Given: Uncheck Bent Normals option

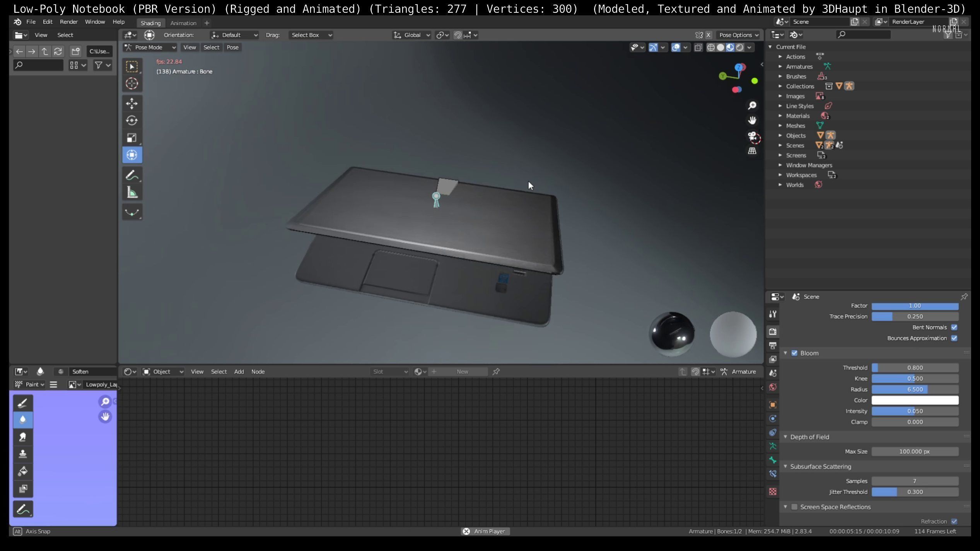Looking at the screenshot, I should tap(954, 327).
